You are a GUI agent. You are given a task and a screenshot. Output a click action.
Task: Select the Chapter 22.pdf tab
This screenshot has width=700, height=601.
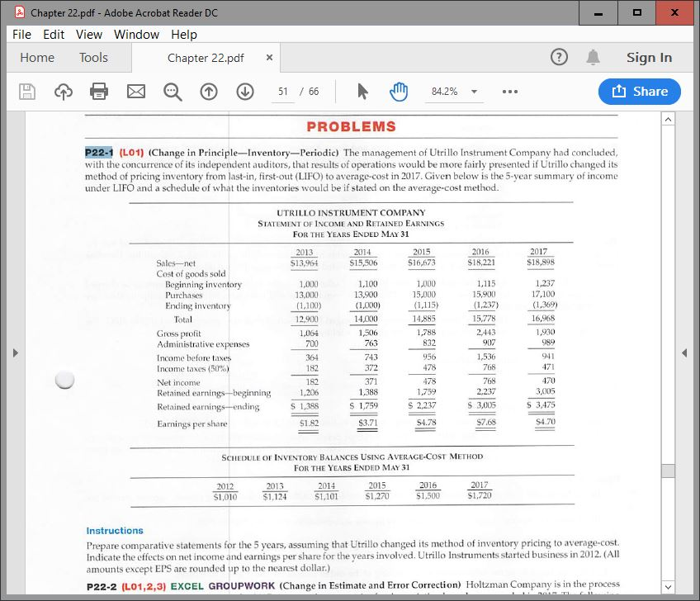206,58
